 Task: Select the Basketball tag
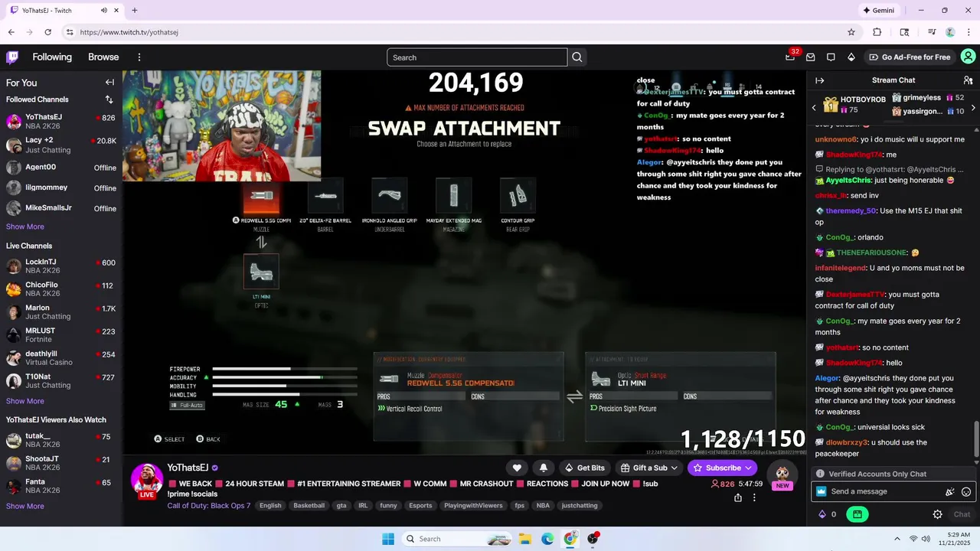click(309, 506)
